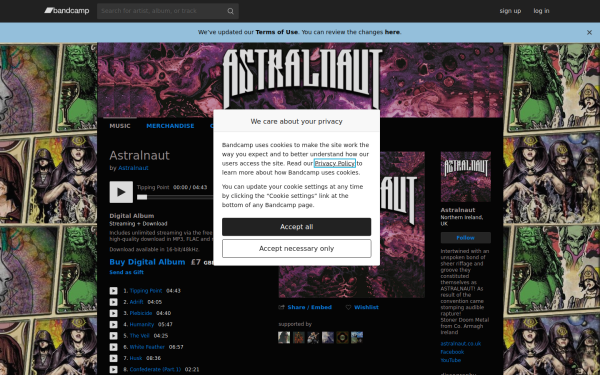Click the Astralnaut sidebar band image
600x375 pixels.
point(466,176)
